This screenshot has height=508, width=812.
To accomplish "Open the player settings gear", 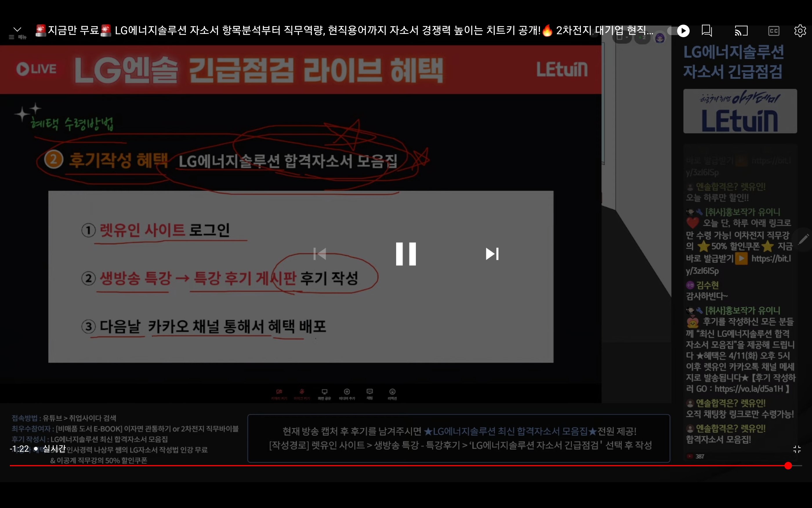I will [x=800, y=31].
